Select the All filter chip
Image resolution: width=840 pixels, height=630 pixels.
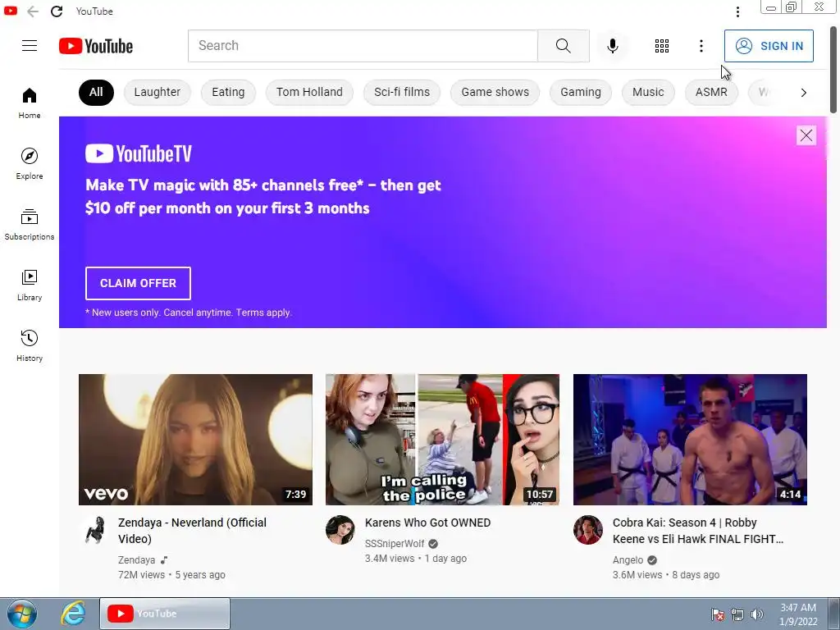96,92
